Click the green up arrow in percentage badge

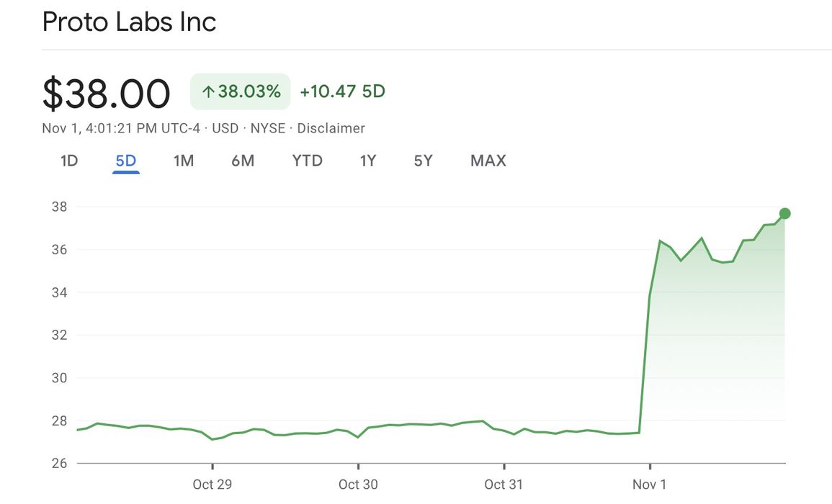[x=208, y=92]
